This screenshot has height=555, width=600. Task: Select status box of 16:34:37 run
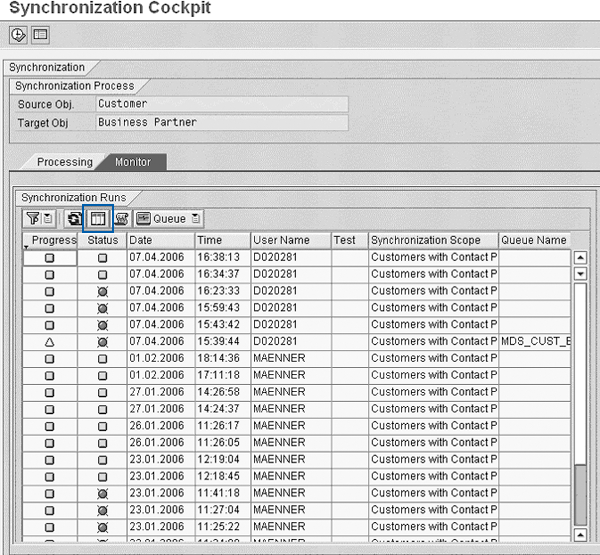102,274
